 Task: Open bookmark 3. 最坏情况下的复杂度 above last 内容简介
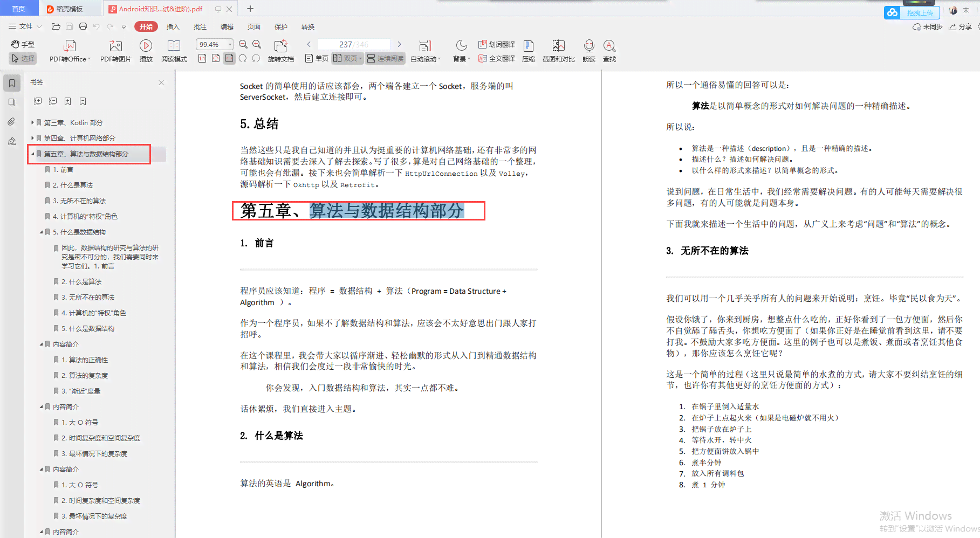tap(94, 516)
